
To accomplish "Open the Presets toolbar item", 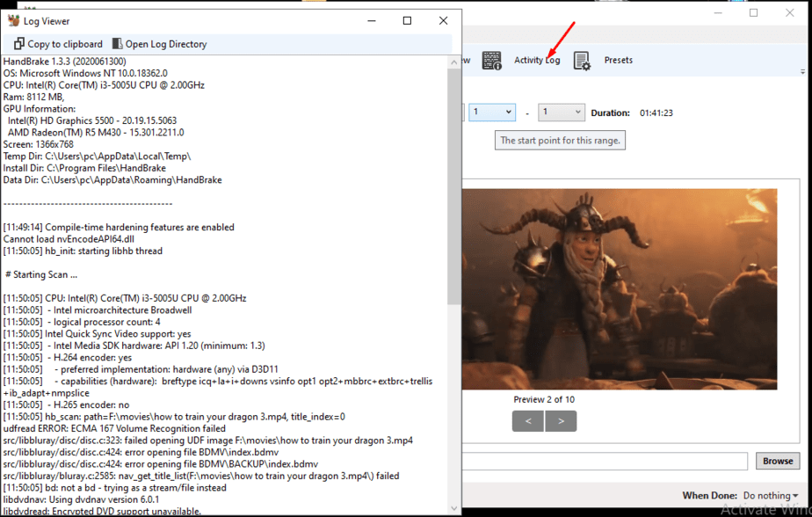I will click(x=618, y=61).
